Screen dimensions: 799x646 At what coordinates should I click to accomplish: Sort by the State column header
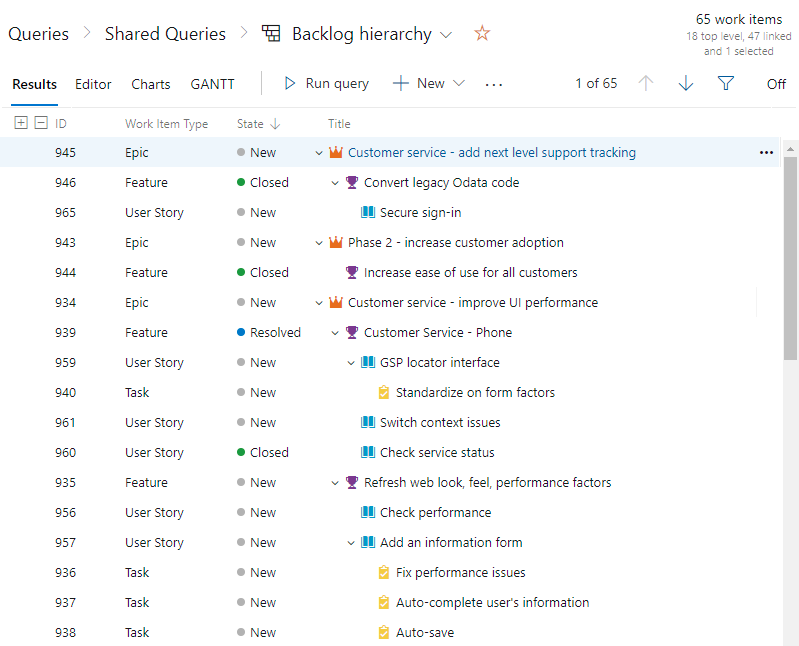pyautogui.click(x=250, y=124)
